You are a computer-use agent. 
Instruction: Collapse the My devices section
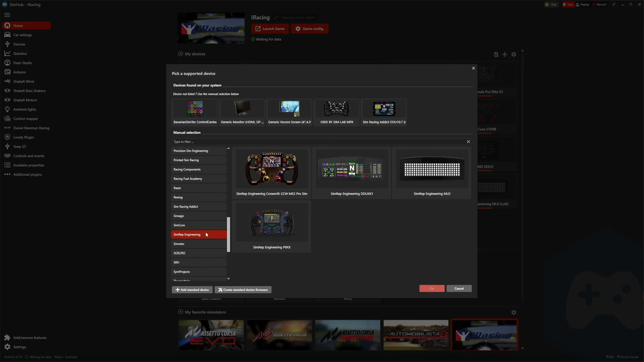[181, 54]
